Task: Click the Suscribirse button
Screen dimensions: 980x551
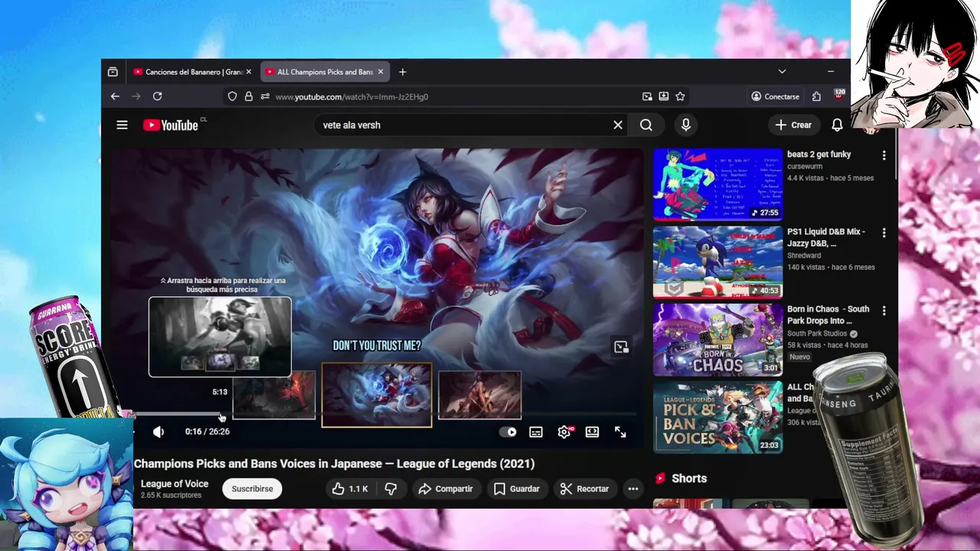Action: (x=252, y=489)
